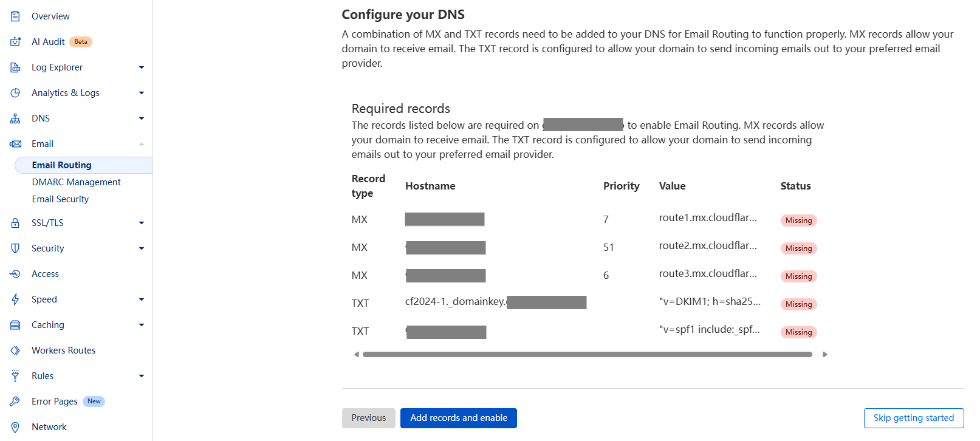980x441 pixels.
Task: Click the DNS network tree icon
Action: pyautogui.click(x=15, y=118)
